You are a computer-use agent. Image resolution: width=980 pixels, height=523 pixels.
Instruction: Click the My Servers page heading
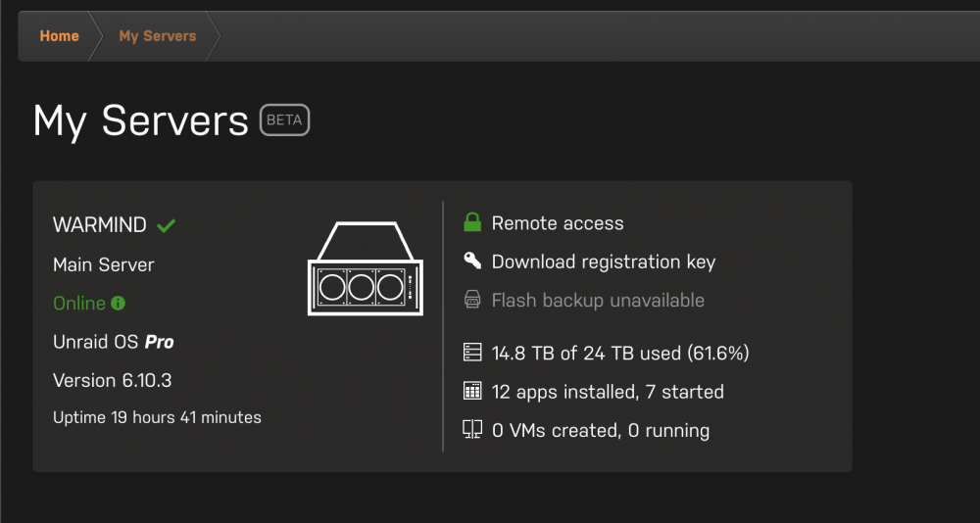141,121
